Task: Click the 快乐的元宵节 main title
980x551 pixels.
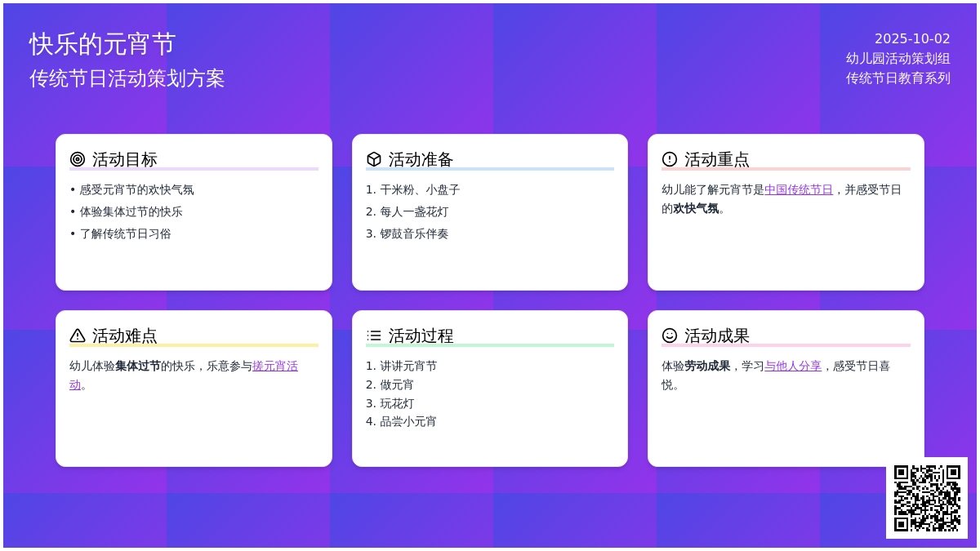Action: [x=103, y=44]
